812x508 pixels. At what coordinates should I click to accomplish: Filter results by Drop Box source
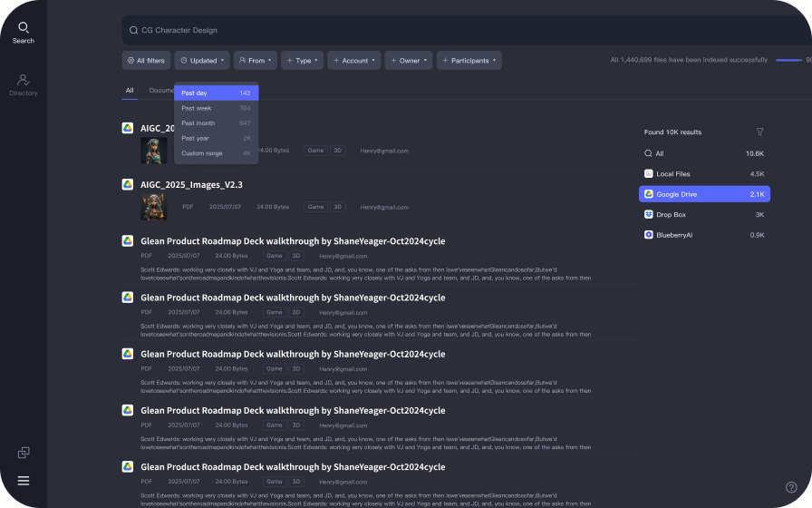pyautogui.click(x=704, y=214)
